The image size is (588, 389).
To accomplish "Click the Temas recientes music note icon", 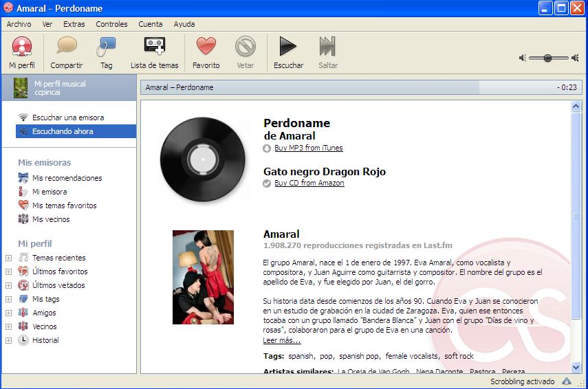I will [x=23, y=258].
